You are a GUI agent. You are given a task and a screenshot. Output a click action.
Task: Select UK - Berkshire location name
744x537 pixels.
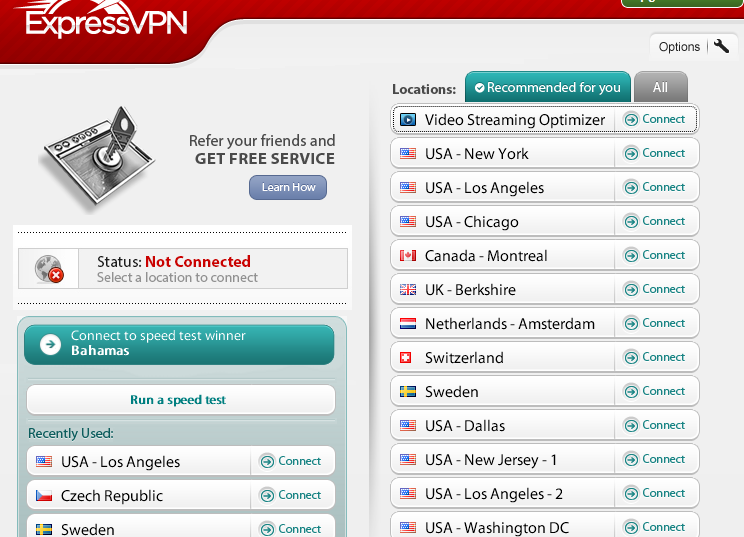click(x=470, y=289)
